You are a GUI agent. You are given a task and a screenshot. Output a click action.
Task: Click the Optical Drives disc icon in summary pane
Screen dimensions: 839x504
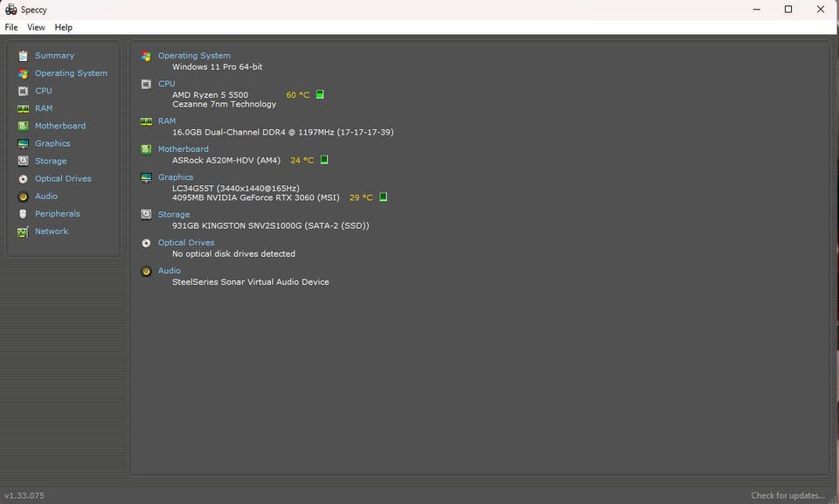(x=146, y=243)
